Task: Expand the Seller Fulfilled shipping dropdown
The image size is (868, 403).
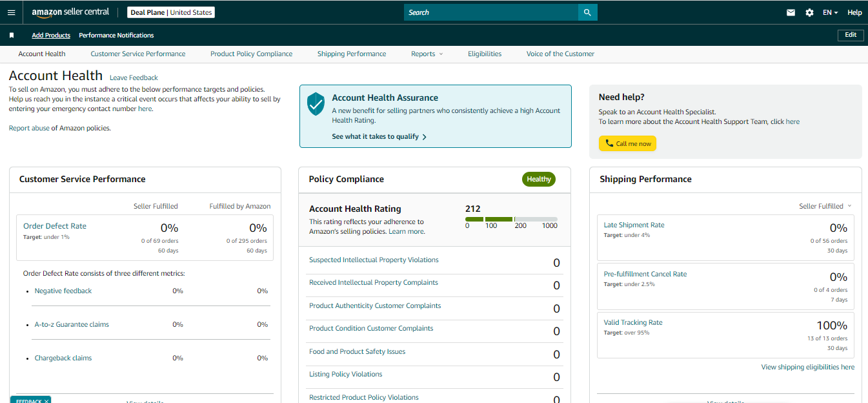Action: (x=825, y=206)
